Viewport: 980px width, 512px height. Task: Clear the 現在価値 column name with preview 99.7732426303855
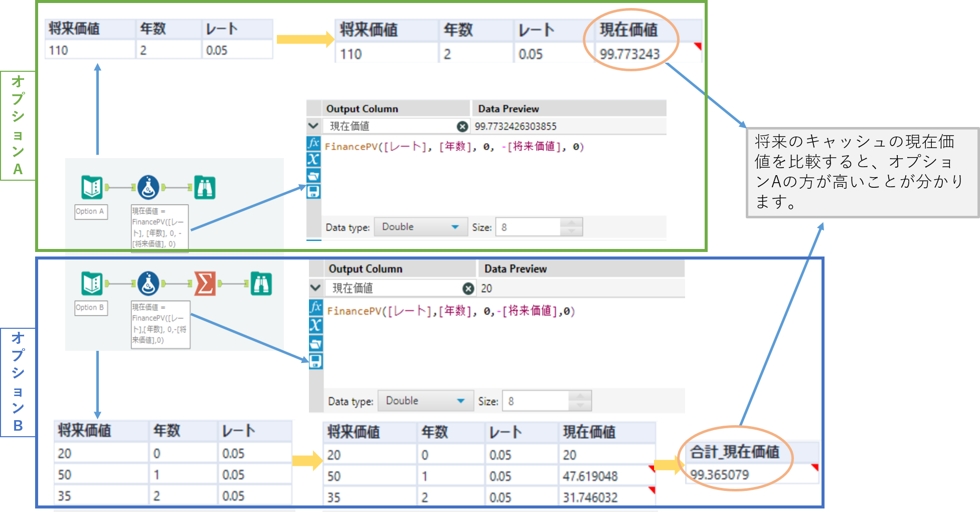point(462,126)
